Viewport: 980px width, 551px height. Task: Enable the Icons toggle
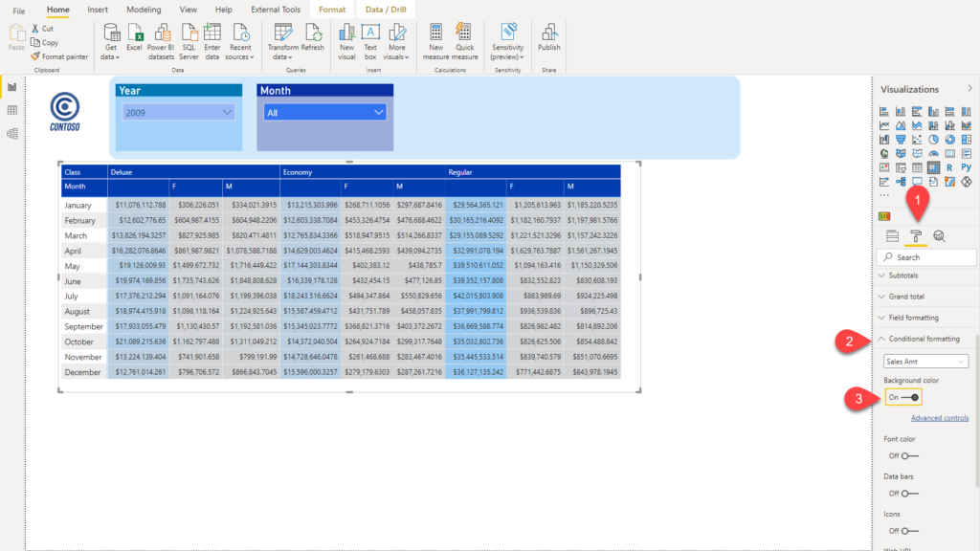(x=903, y=531)
